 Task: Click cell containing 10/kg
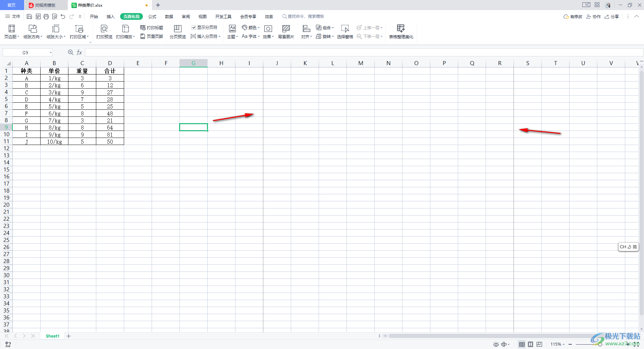[54, 142]
